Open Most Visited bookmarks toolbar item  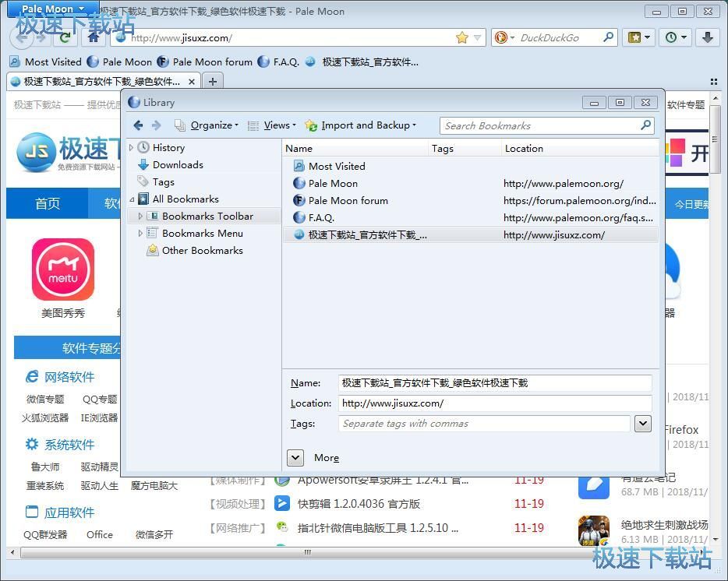pos(45,62)
